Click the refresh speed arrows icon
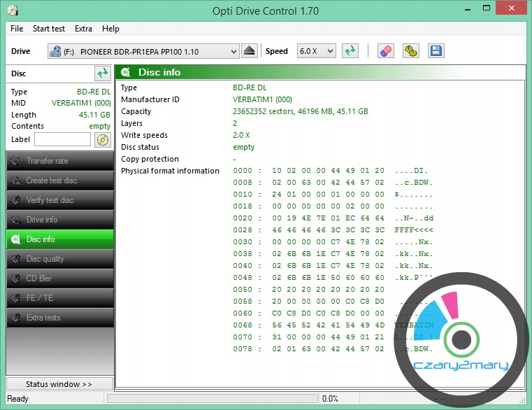Image resolution: width=532 pixels, height=410 pixels. [x=350, y=51]
